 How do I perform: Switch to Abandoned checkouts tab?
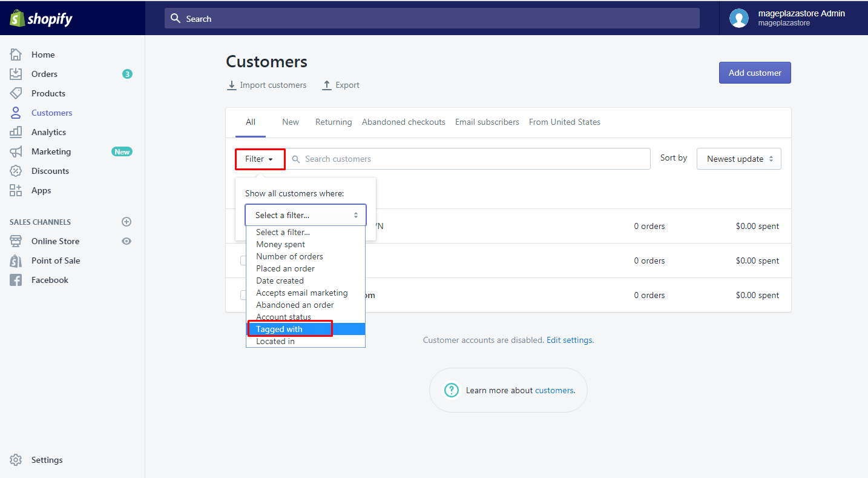coord(404,122)
